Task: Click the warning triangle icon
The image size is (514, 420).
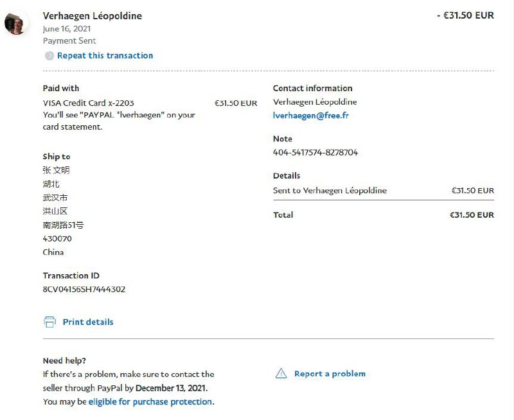Action: (x=281, y=374)
